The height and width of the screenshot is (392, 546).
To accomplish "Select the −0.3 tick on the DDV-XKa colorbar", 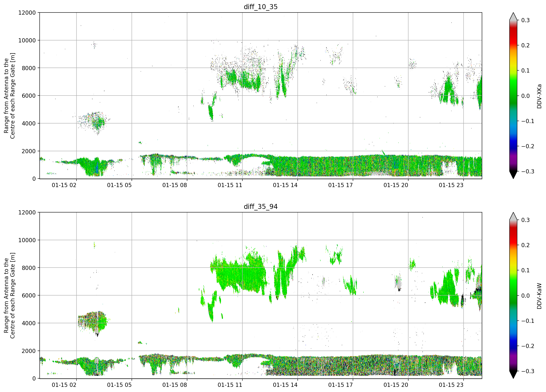I will pyautogui.click(x=528, y=171).
